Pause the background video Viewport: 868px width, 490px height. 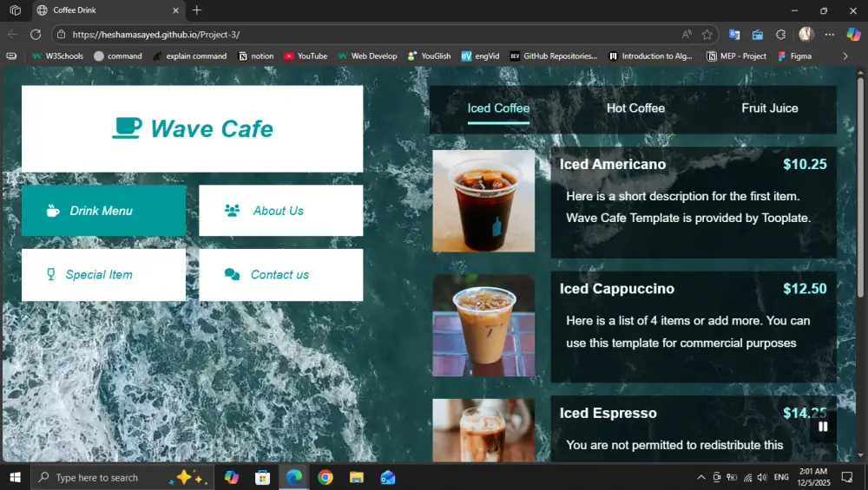tap(823, 427)
